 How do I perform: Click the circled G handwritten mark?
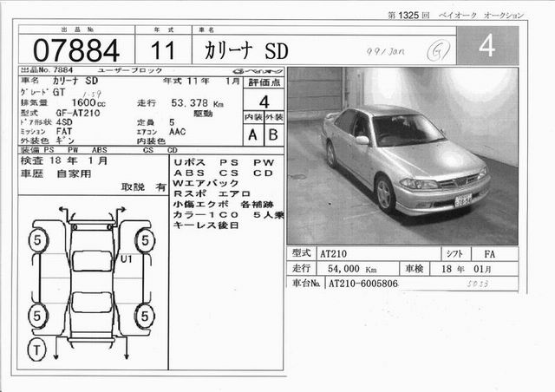438,50
